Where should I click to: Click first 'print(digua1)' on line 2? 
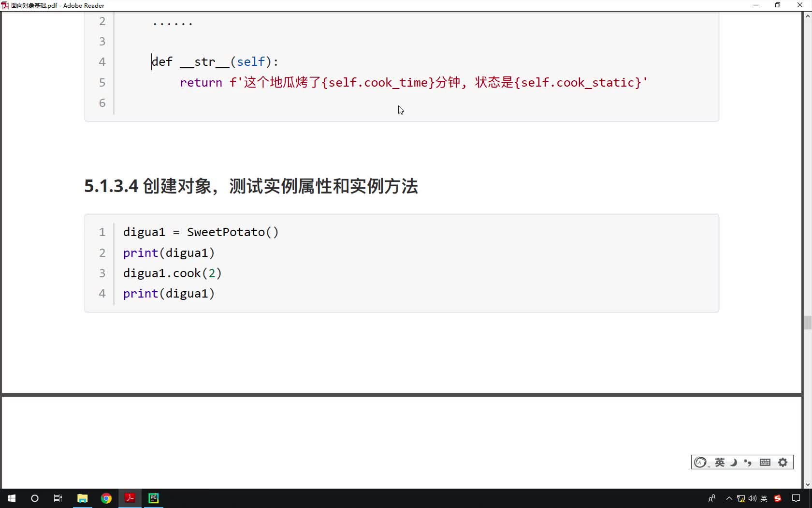[x=169, y=253]
